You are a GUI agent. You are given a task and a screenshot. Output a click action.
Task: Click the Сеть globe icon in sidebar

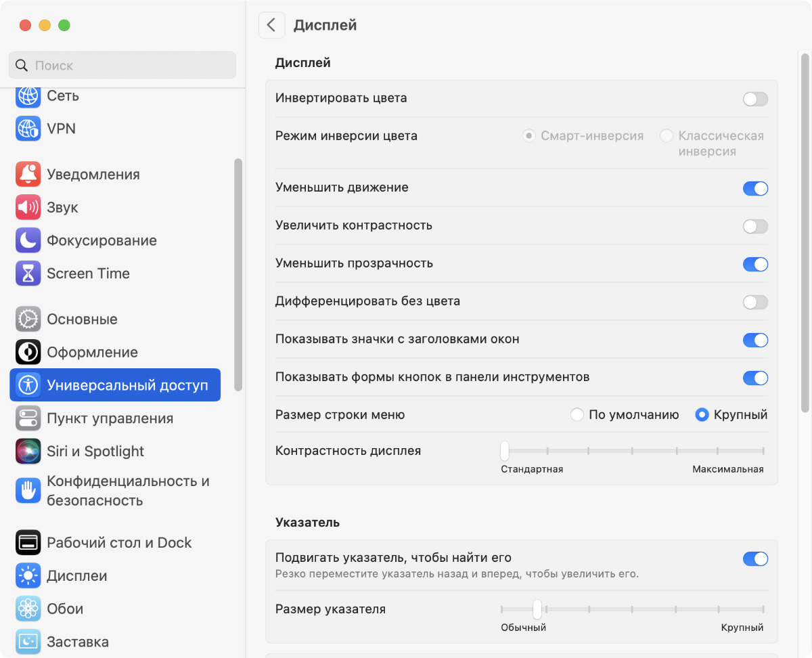click(x=28, y=95)
